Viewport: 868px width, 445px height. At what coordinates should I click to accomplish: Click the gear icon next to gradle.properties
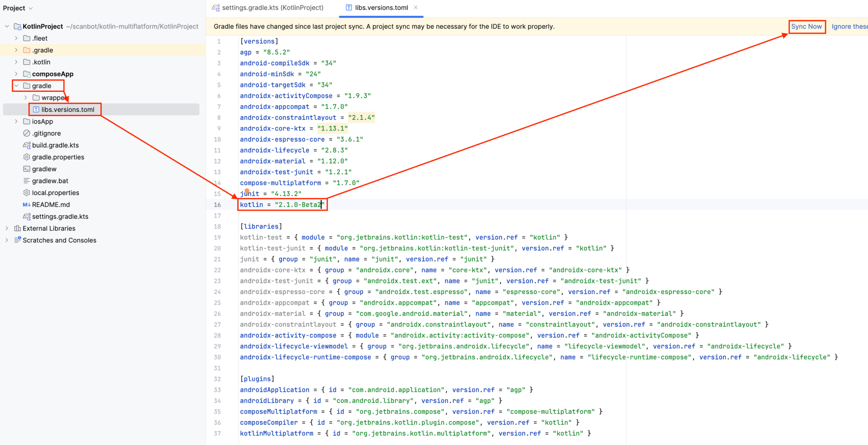click(x=26, y=157)
